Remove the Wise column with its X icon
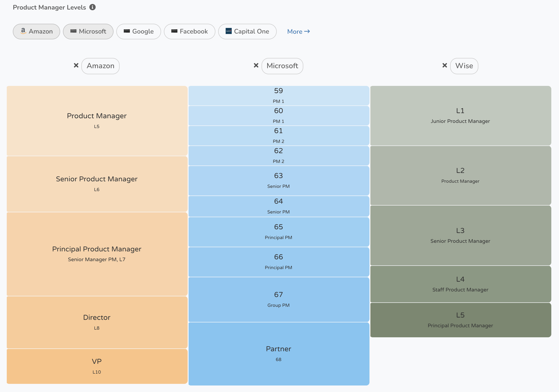This screenshot has width=559, height=392. point(445,65)
